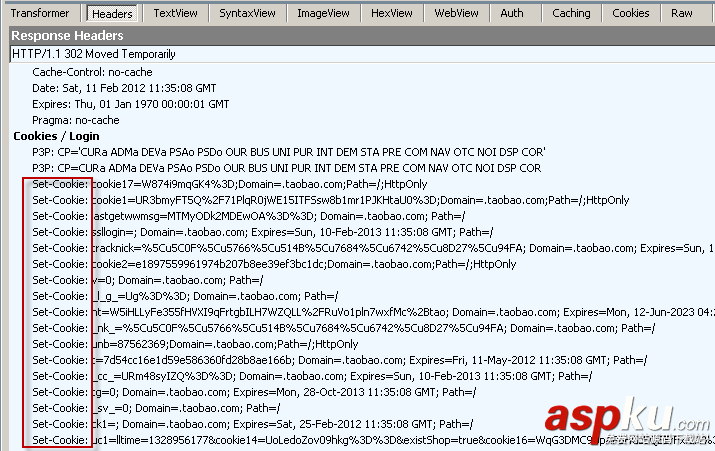
Task: Select the HTTP/1.1 302 Moved Temporarily line
Action: (x=362, y=54)
